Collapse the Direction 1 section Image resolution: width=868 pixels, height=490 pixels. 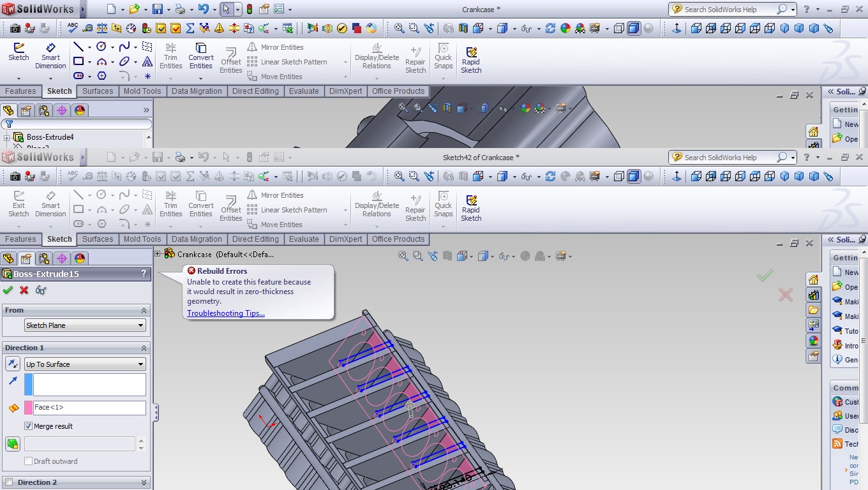pos(144,348)
